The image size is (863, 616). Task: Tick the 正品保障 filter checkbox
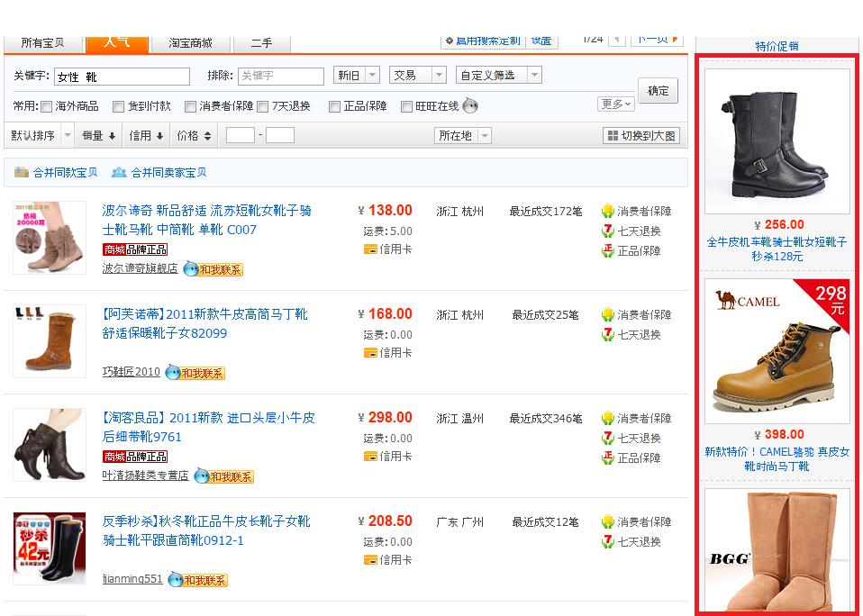coord(334,106)
